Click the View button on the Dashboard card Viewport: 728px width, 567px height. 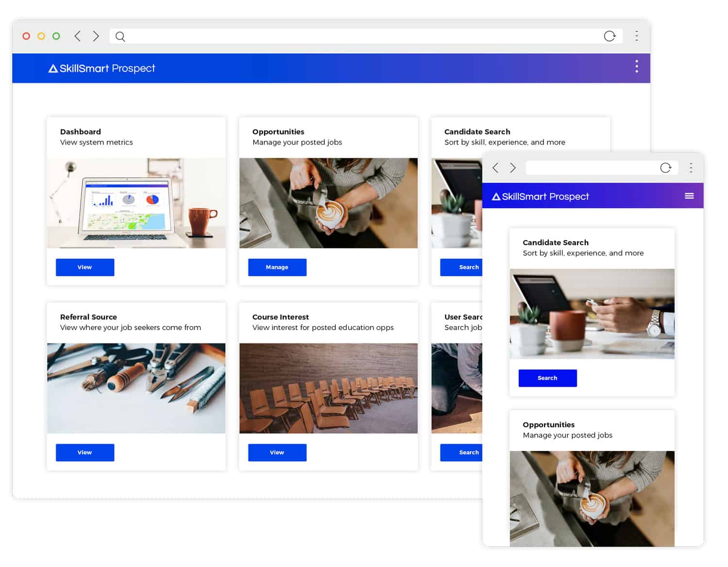[85, 267]
